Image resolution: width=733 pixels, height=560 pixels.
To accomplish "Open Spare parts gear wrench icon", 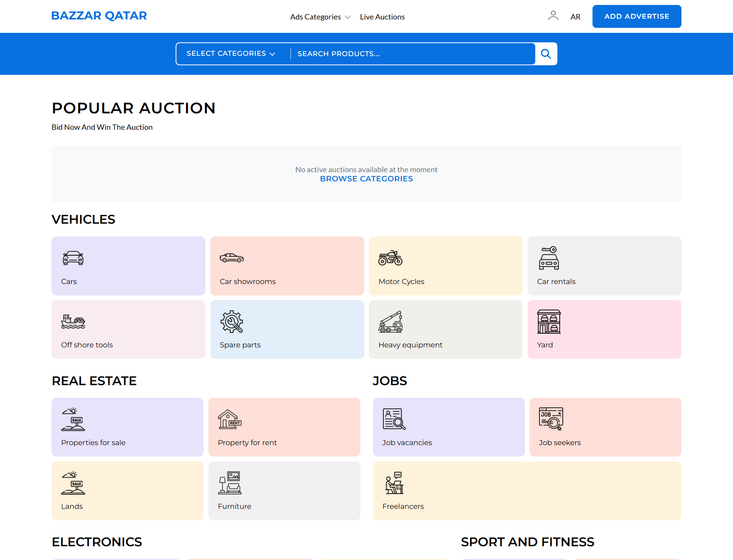I will (x=232, y=321).
